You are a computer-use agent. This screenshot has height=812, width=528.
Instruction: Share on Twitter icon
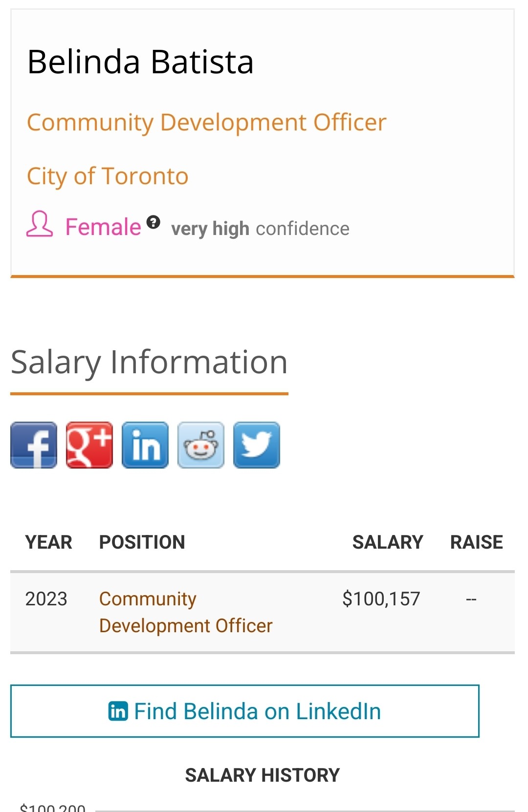point(257,445)
